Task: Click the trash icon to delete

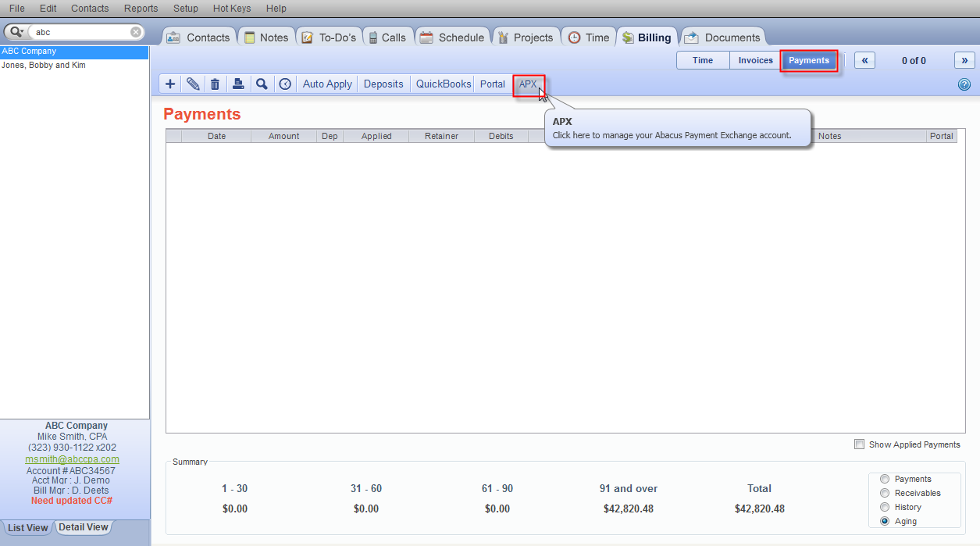Action: [x=215, y=84]
